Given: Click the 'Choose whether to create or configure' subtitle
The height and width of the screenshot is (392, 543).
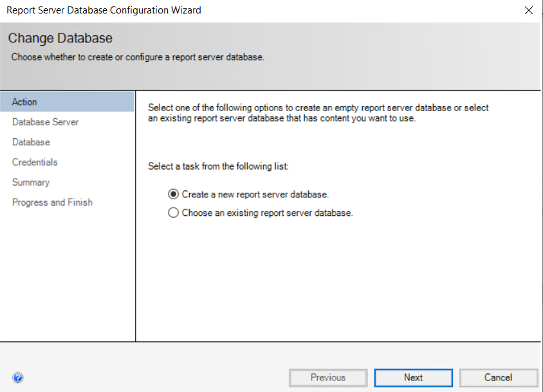Looking at the screenshot, I should coord(138,57).
